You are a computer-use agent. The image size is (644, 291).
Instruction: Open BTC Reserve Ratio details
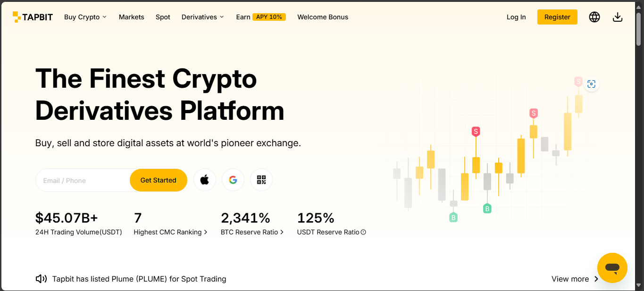[252, 232]
